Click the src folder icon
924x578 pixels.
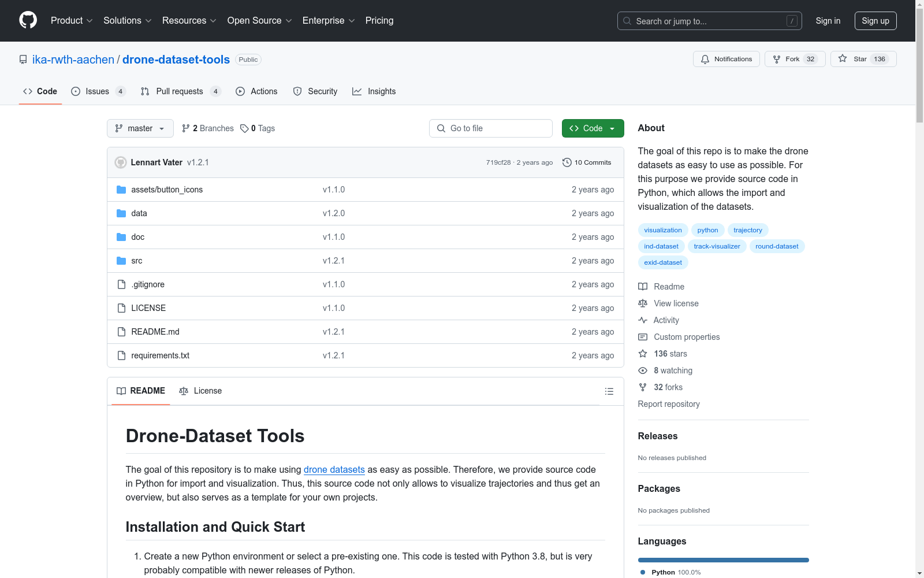[x=121, y=261]
